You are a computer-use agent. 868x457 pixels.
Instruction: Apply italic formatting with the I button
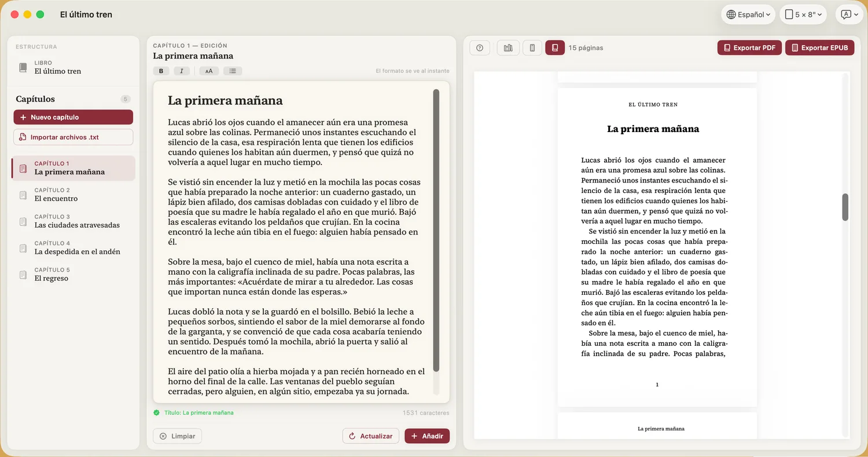coord(182,71)
